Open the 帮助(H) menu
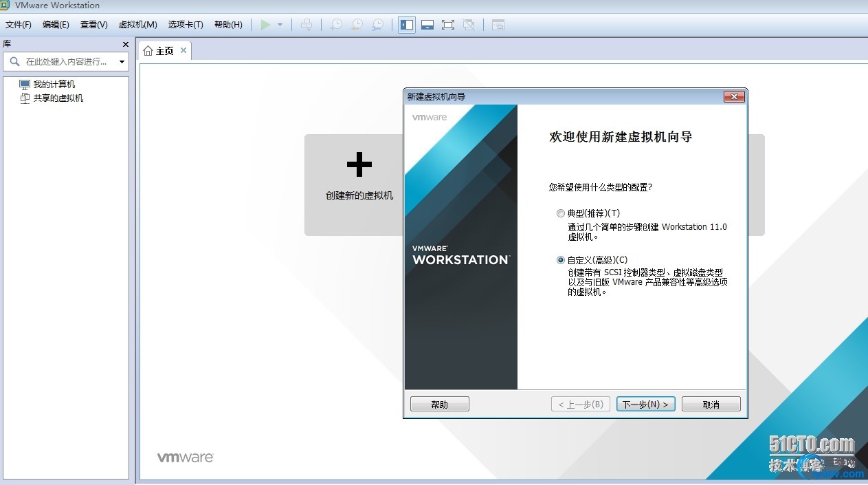 [228, 25]
